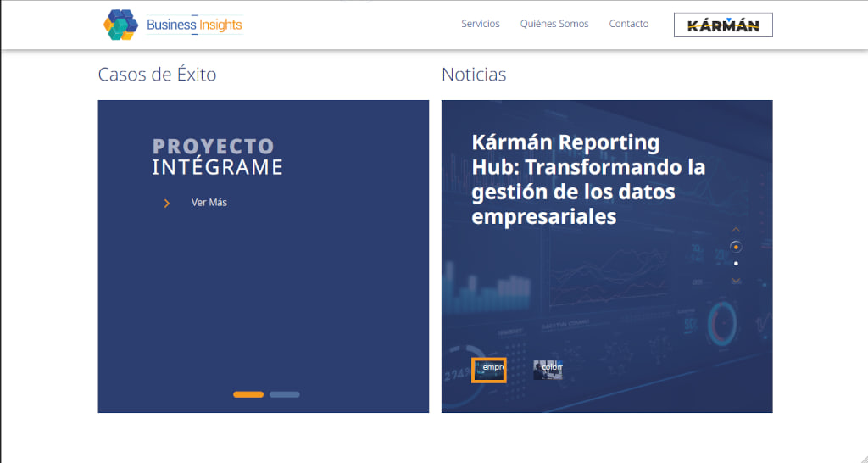Open the Quiénes Somos page

[x=554, y=24]
